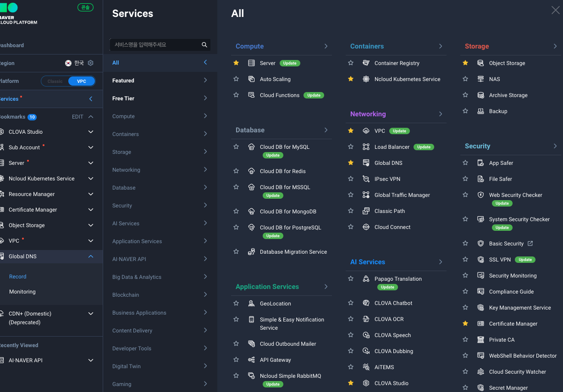The height and width of the screenshot is (392, 563).
Task: Click the external link icon beside Basic Security
Action: point(530,244)
